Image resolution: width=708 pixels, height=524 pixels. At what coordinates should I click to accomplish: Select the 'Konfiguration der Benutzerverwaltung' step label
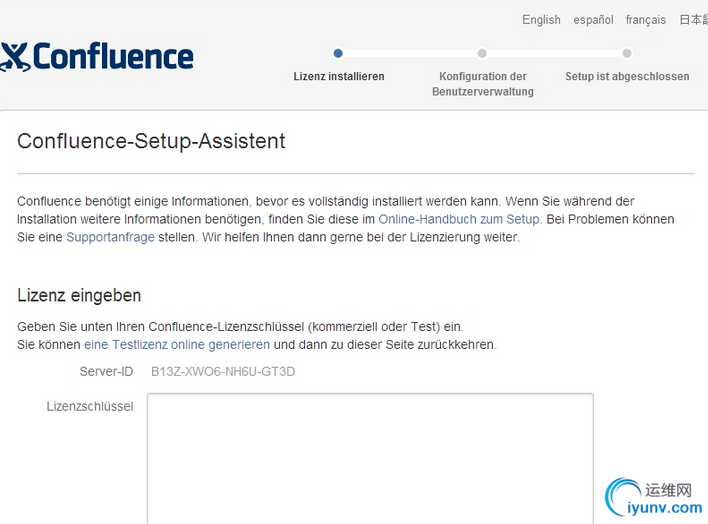pyautogui.click(x=482, y=84)
